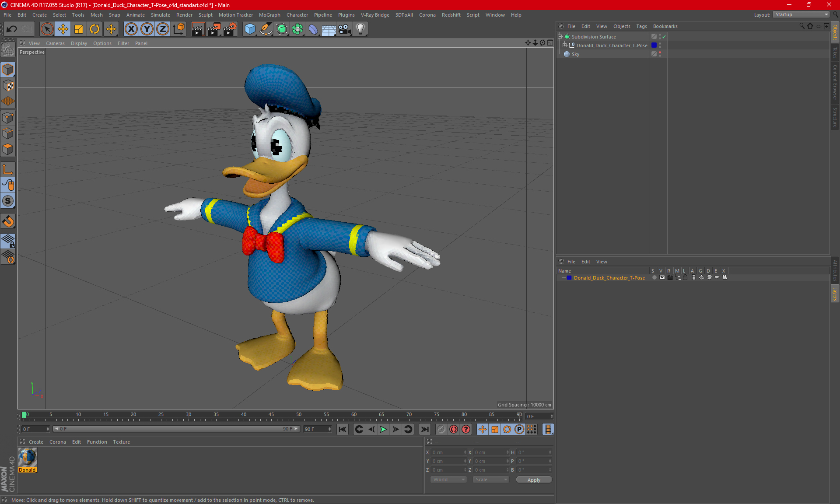This screenshot has height=504, width=840.
Task: Open the Cameras viewport menu
Action: coord(55,43)
